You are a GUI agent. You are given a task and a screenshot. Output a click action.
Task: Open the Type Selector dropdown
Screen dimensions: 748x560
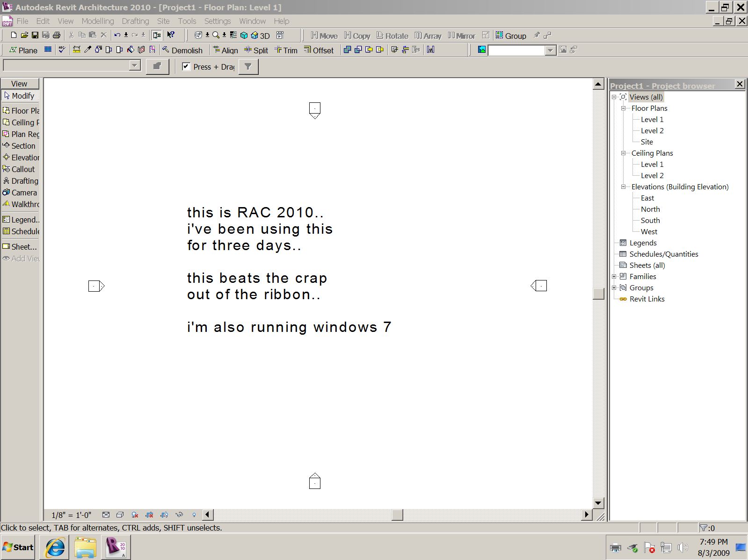(135, 65)
